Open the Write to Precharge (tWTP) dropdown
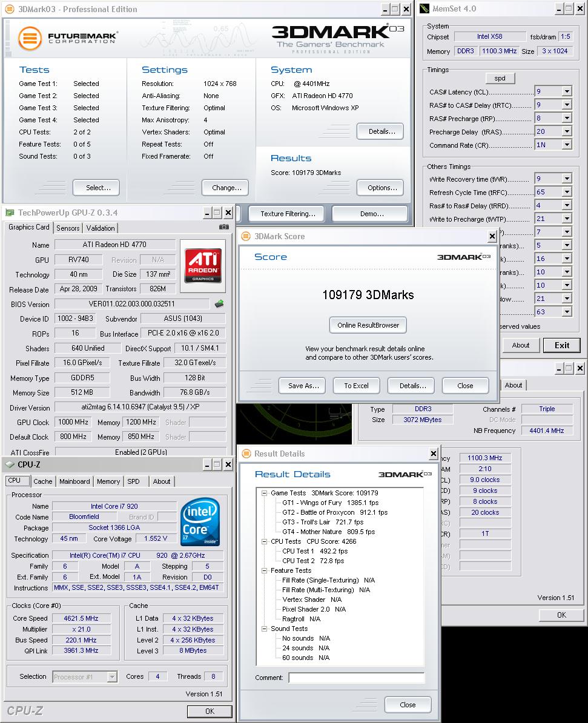The height and width of the screenshot is (723, 588). (x=567, y=219)
